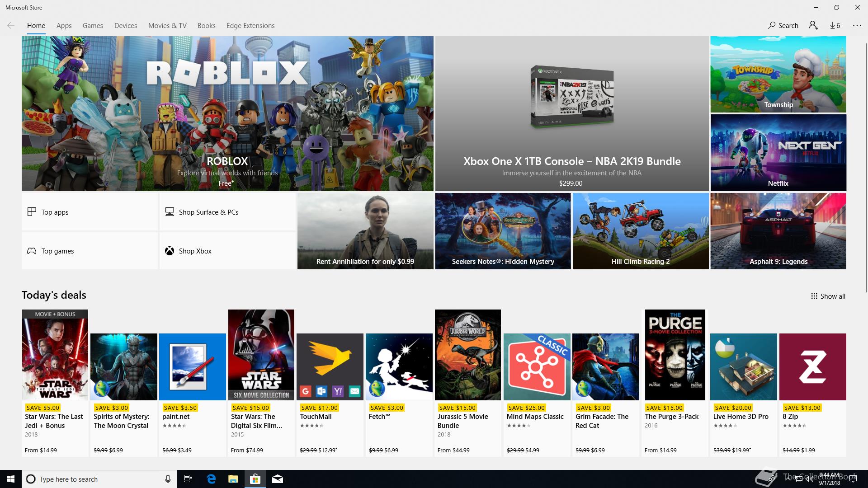868x488 pixels.
Task: Click the Top apps grid icon
Action: (32, 212)
